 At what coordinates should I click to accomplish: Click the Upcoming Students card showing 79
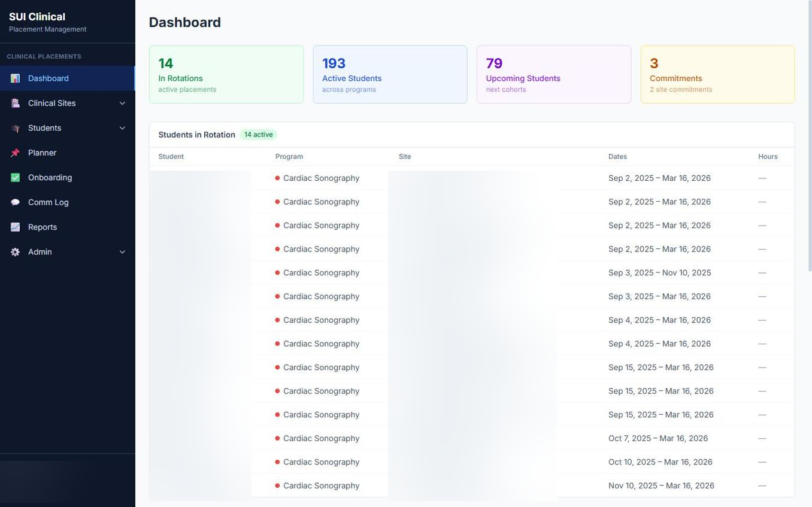pos(553,74)
